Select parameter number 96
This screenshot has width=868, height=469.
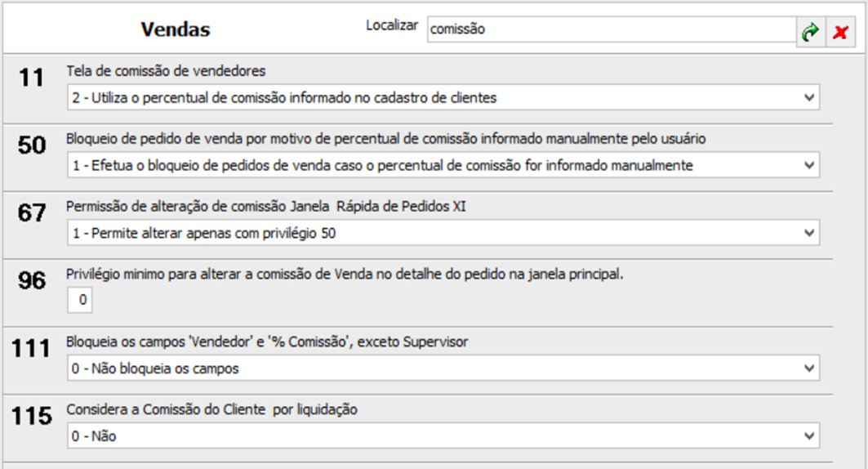pos(32,280)
